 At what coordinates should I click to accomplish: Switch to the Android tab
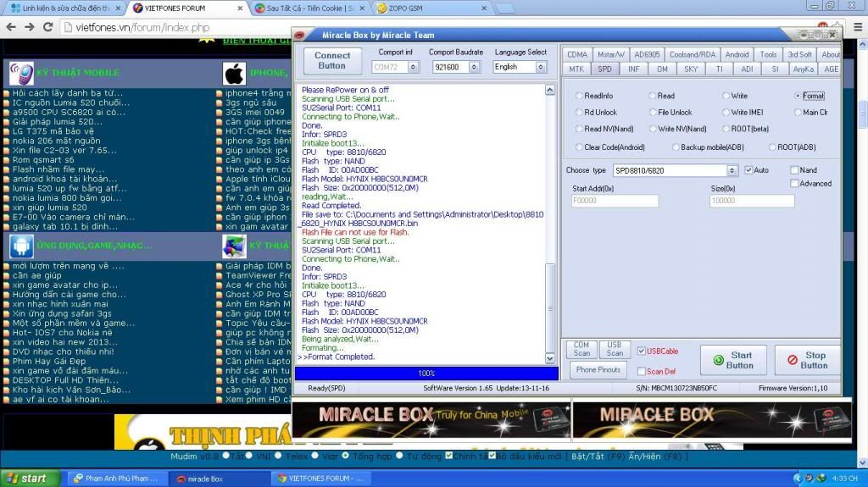point(737,54)
